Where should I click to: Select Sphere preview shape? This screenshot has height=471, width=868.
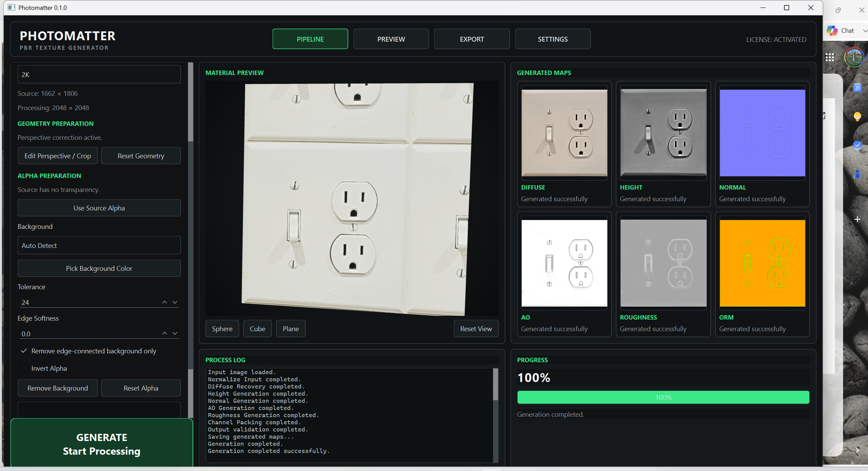(x=222, y=328)
